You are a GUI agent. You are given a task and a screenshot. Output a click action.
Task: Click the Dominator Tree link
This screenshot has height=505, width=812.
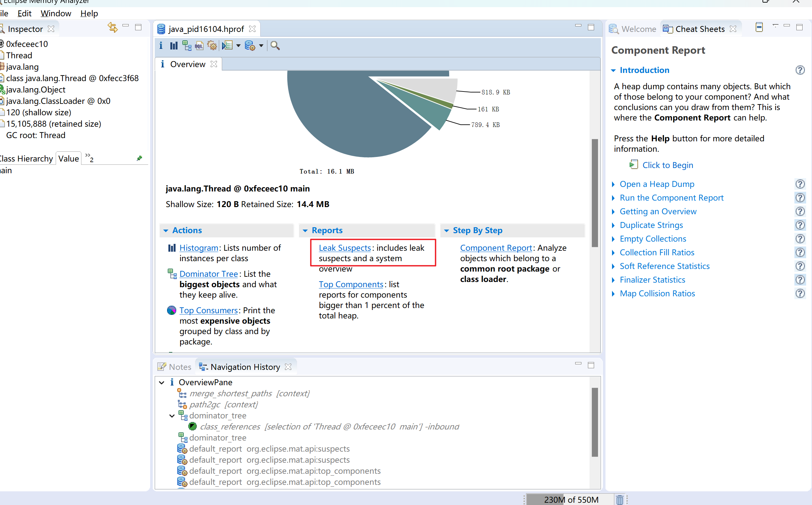208,274
